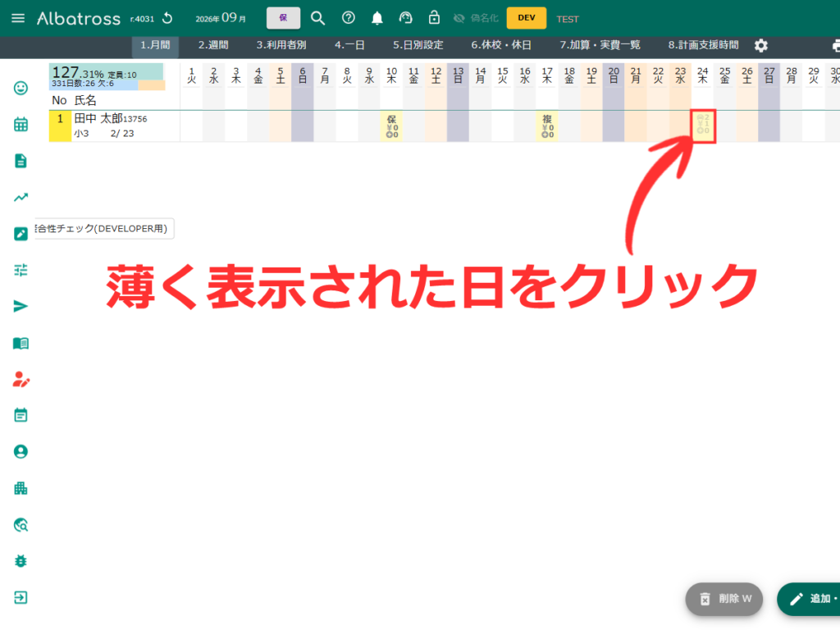Click the yellow No 1 cell
The height and width of the screenshot is (630, 840).
click(x=60, y=126)
